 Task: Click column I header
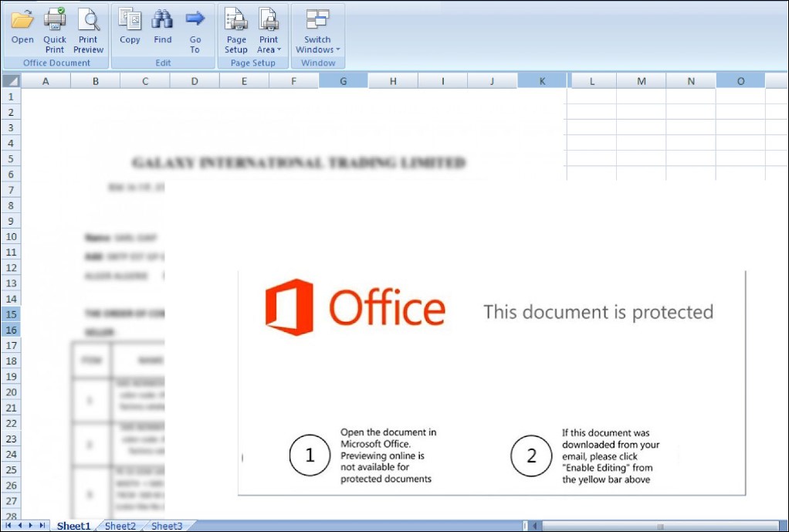coord(443,81)
